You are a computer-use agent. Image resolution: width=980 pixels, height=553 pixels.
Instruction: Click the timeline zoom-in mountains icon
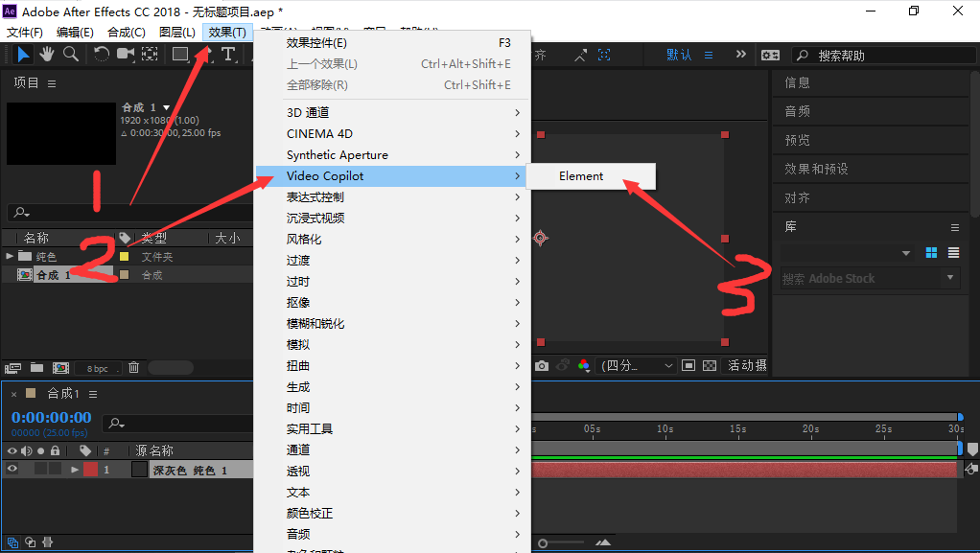pos(603,543)
